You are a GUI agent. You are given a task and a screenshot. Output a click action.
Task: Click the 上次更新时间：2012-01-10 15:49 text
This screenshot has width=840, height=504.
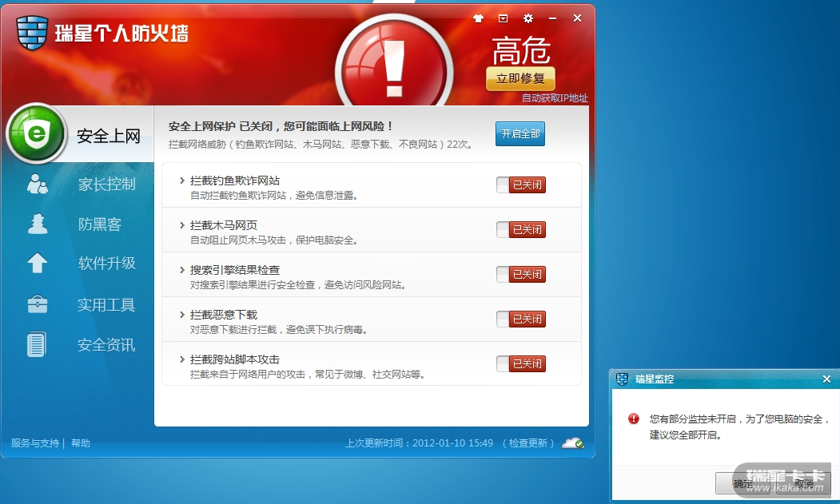point(419,443)
